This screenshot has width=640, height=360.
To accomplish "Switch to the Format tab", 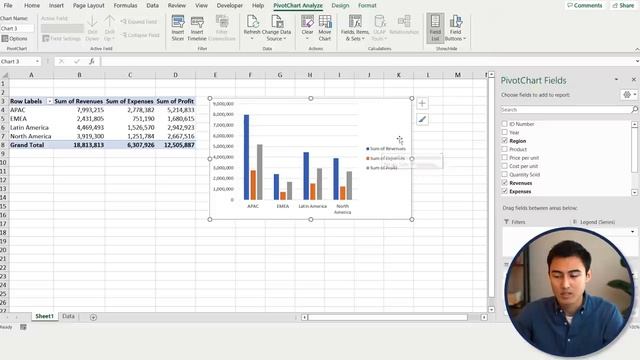I will point(367,5).
